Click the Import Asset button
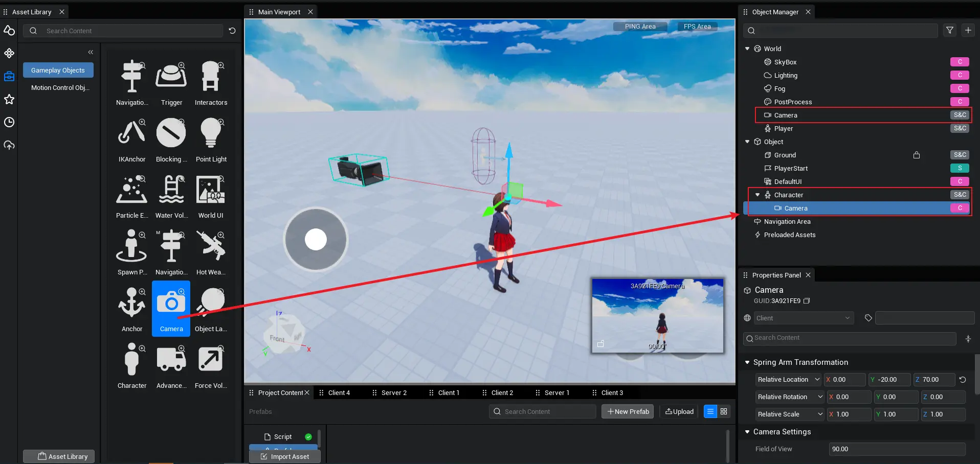Image resolution: width=980 pixels, height=464 pixels. coord(285,456)
